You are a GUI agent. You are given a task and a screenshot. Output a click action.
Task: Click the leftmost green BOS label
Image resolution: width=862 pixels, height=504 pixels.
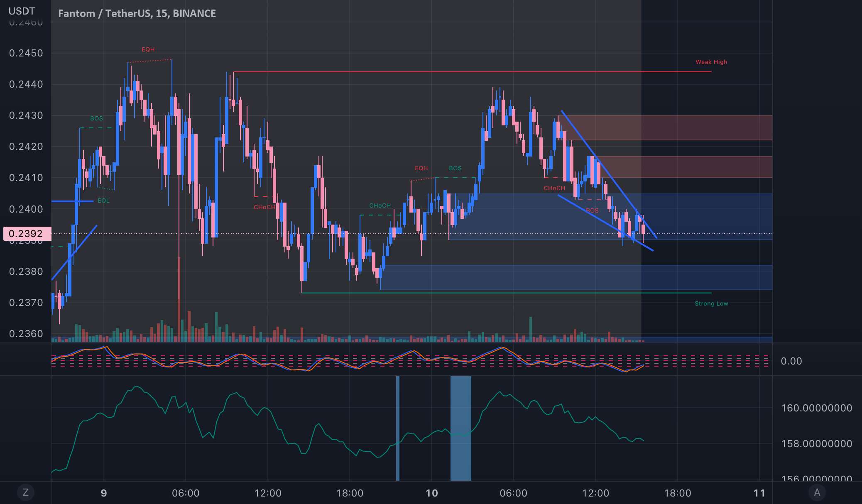click(96, 118)
